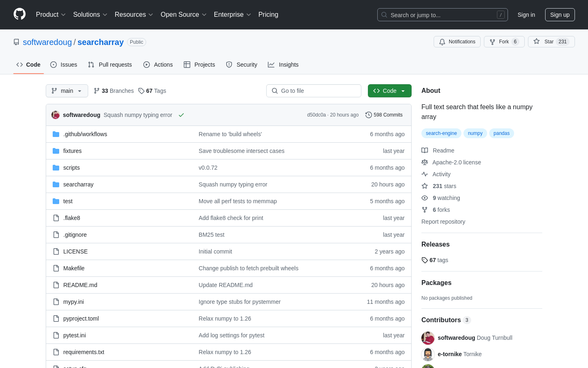
Task: Select the Code tab
Action: (x=29, y=65)
